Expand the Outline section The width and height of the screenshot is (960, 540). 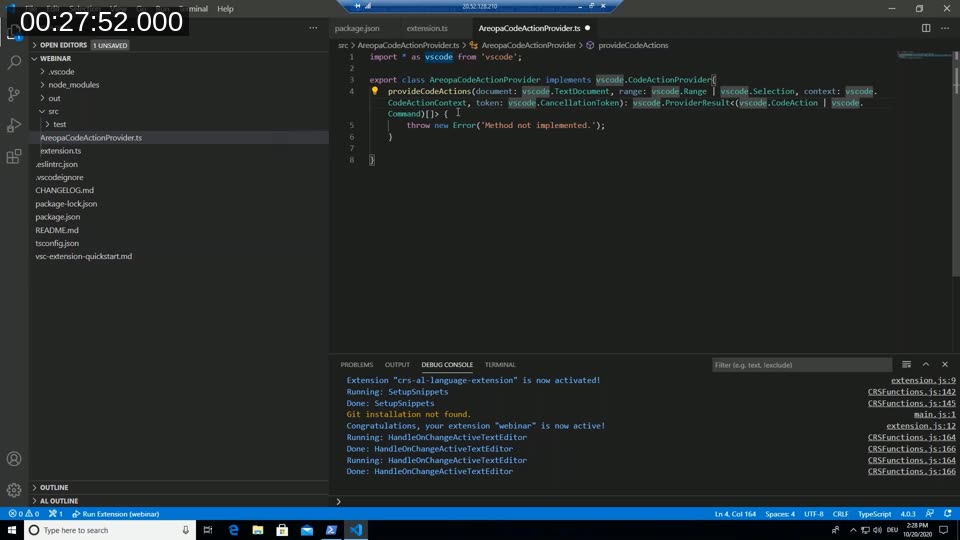coord(54,487)
